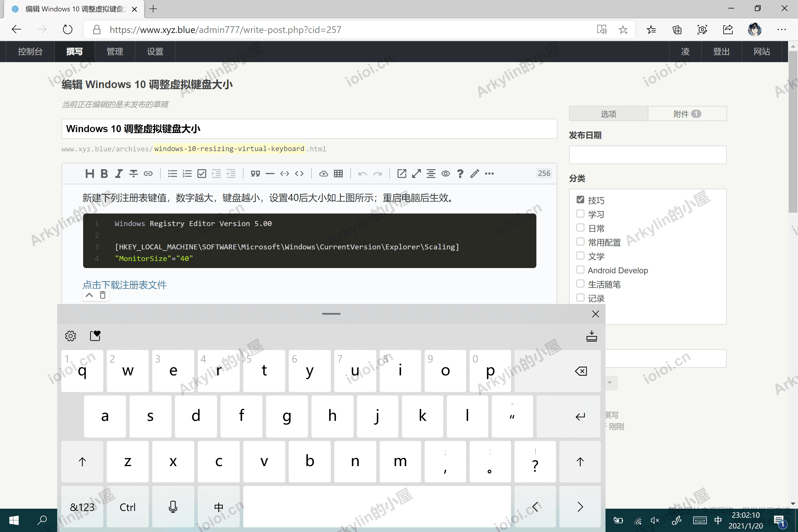Undo the last edit
Image resolution: width=798 pixels, height=532 pixels.
[363, 174]
